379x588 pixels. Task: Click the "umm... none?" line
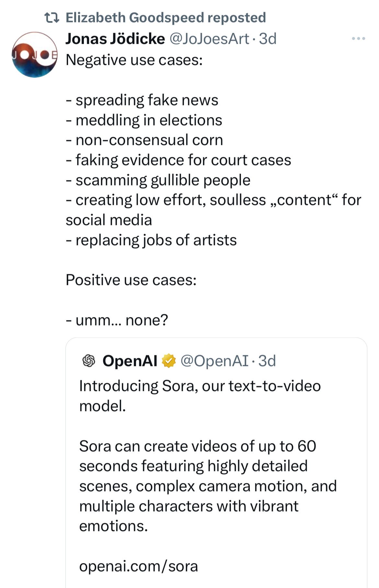pos(117,320)
